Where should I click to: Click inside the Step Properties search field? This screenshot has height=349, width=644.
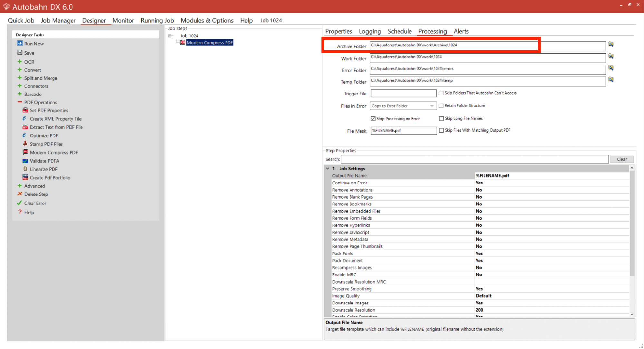click(x=475, y=159)
